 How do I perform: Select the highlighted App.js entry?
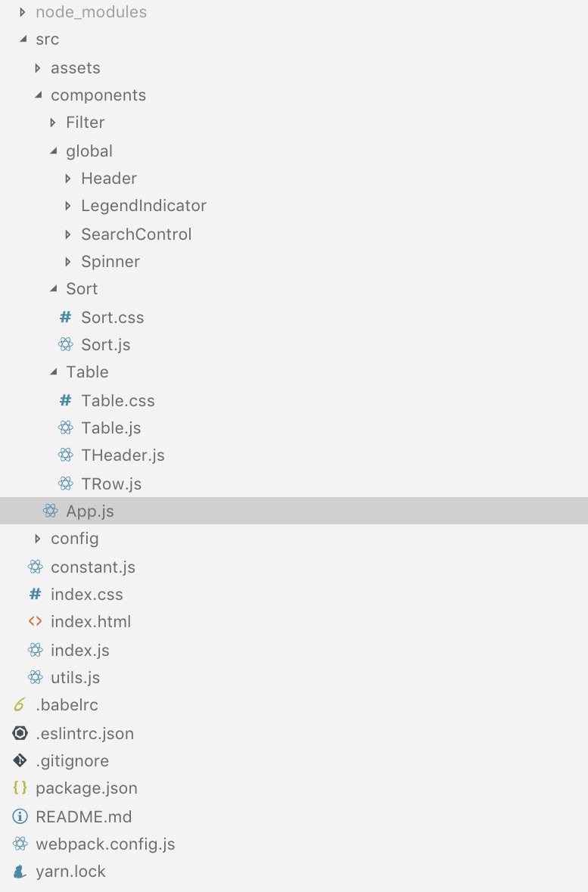click(89, 511)
